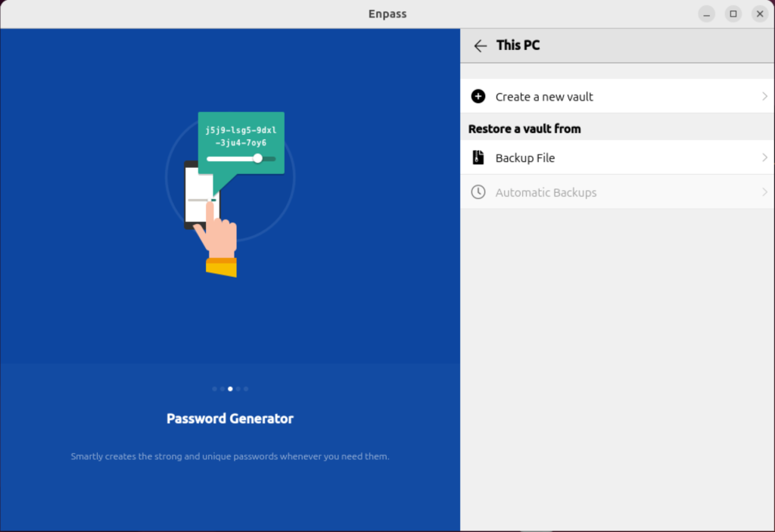Click the clock icon beside Automatic Backups
The height and width of the screenshot is (532, 775).
tap(478, 191)
